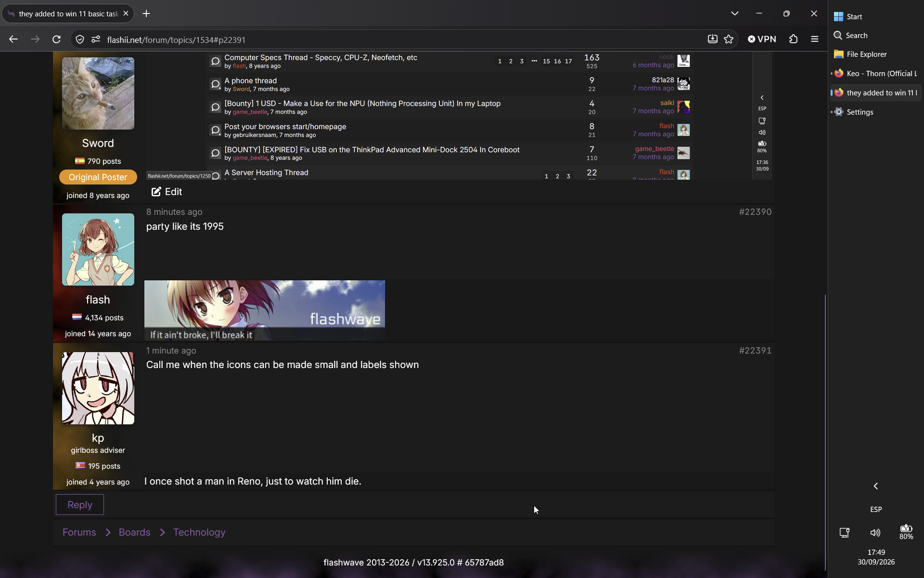
Task: Open site permissions icon beside the URL
Action: [x=96, y=39]
